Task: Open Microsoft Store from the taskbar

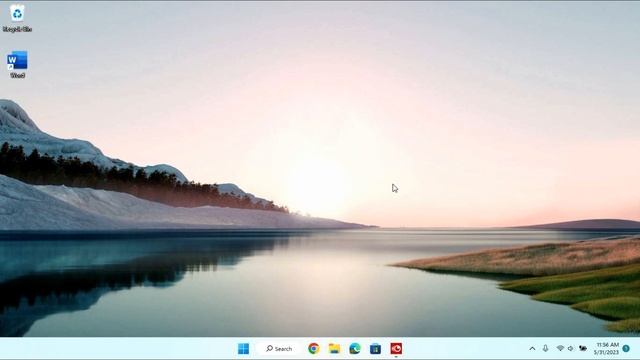Action: 376,349
